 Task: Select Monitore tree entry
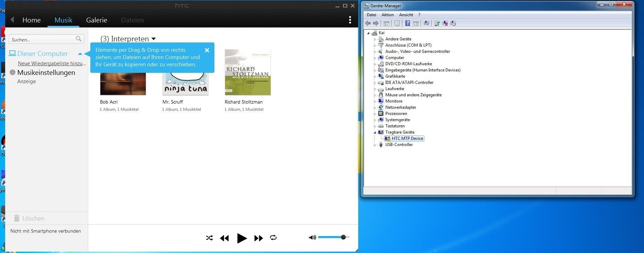click(394, 101)
